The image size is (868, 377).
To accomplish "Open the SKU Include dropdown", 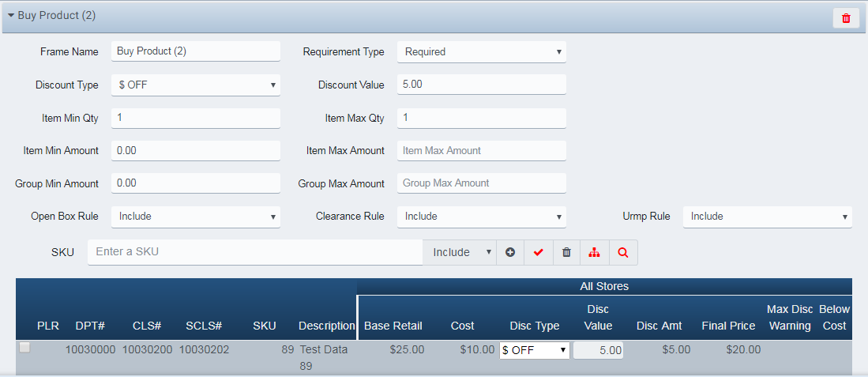I will pyautogui.click(x=460, y=252).
